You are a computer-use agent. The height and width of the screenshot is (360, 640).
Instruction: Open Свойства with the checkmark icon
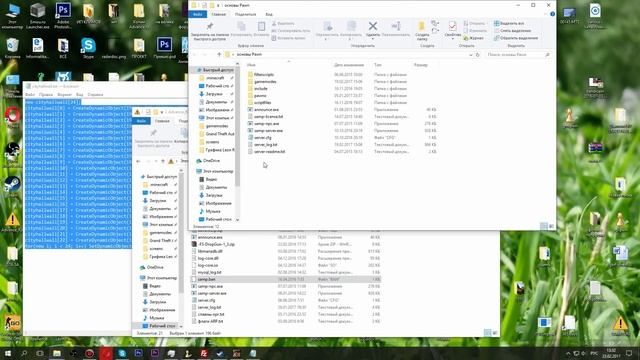tap(452, 27)
